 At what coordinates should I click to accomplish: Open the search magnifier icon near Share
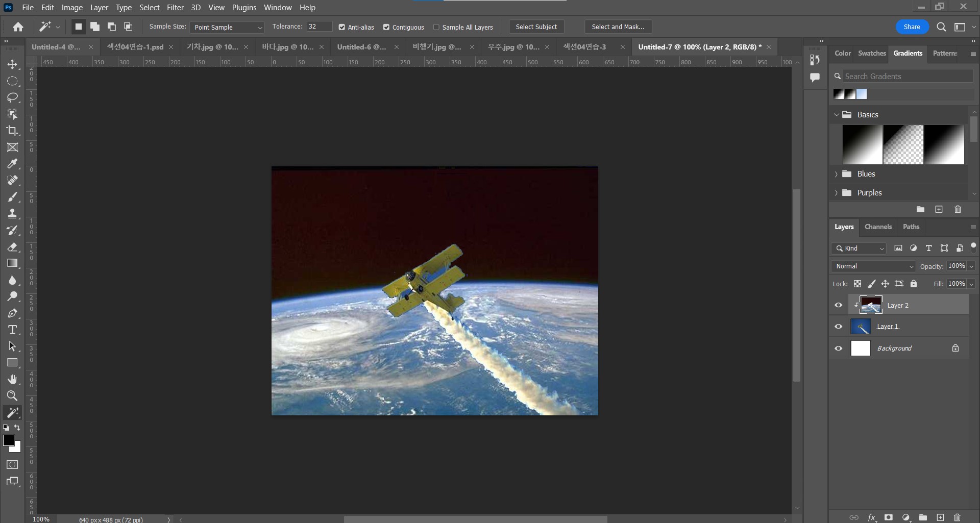[x=941, y=27]
